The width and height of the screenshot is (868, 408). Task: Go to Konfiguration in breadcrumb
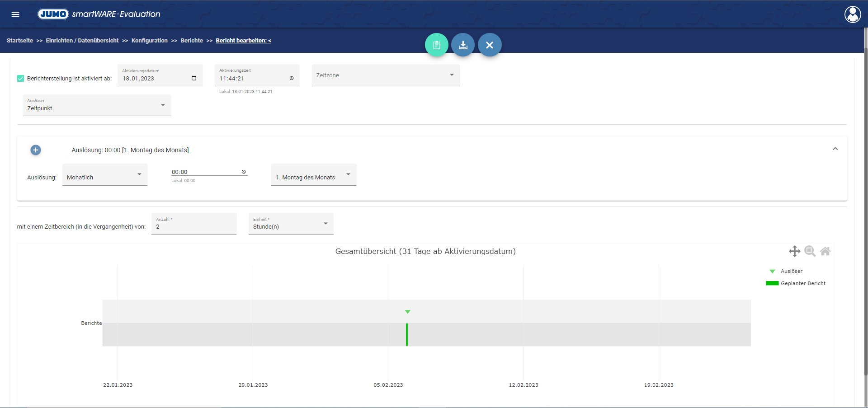click(149, 41)
